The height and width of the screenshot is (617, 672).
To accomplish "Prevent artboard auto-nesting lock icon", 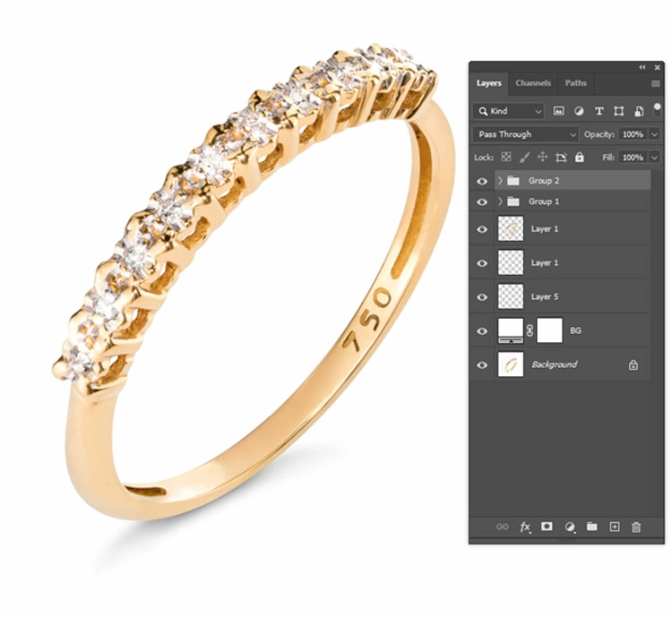I will tap(561, 158).
